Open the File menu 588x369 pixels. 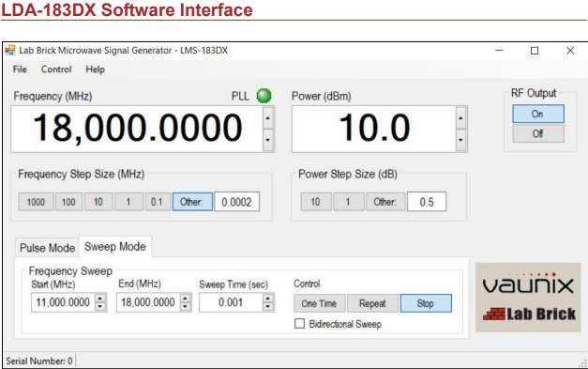(x=20, y=69)
